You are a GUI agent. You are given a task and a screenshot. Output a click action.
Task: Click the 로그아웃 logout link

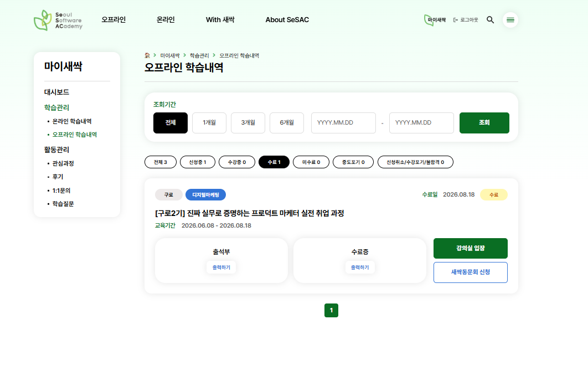click(x=466, y=20)
